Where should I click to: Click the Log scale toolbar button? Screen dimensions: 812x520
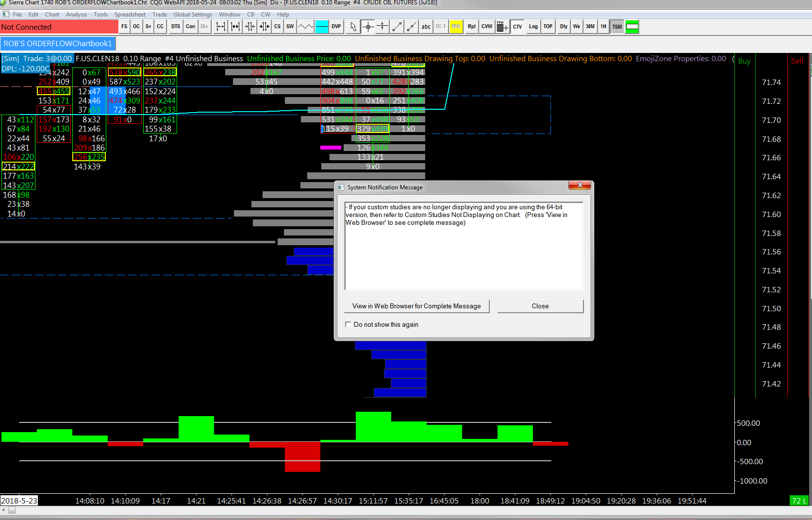tap(533, 27)
